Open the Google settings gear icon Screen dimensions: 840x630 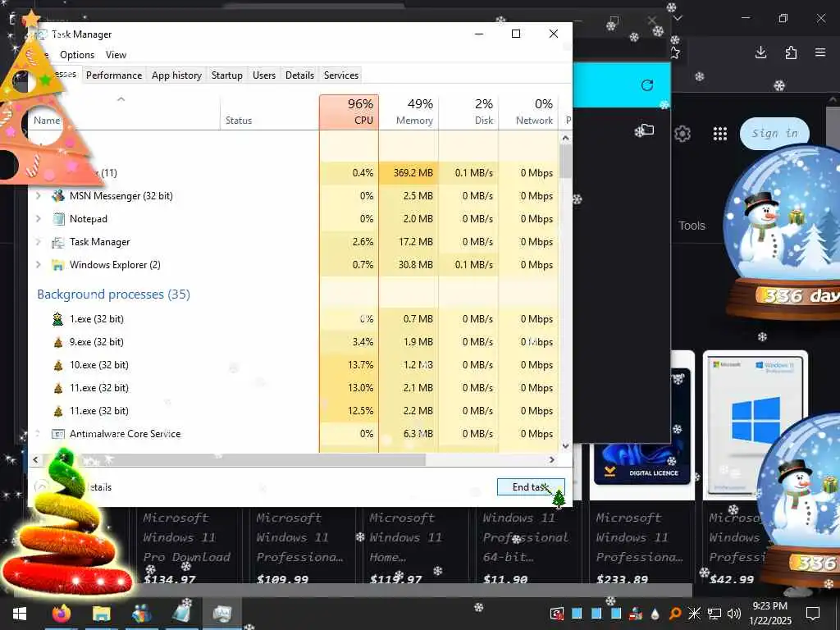point(682,134)
